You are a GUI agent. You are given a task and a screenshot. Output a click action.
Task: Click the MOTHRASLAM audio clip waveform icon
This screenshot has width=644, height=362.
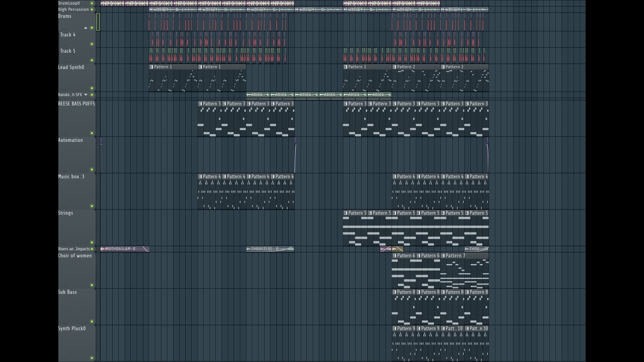pyautogui.click(x=103, y=249)
